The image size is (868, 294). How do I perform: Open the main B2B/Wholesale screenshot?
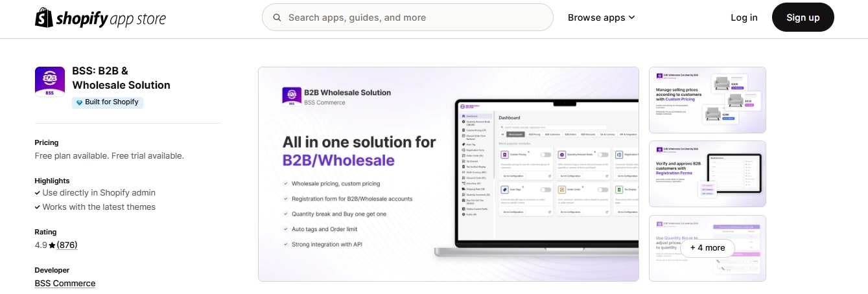coord(449,174)
